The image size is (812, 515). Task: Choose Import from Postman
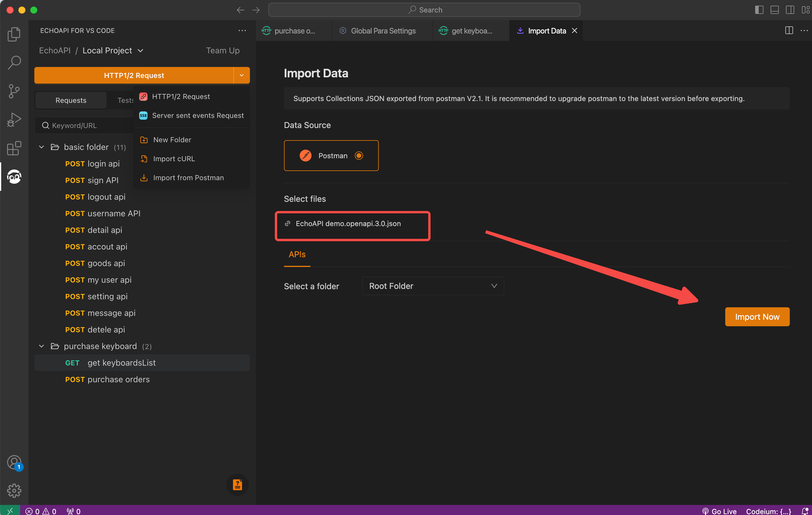pos(192,177)
